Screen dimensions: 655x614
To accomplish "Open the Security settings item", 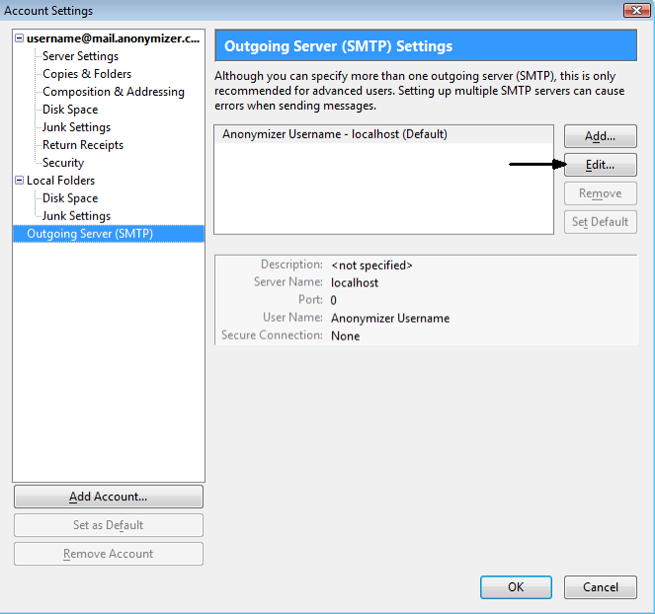I will (x=63, y=163).
